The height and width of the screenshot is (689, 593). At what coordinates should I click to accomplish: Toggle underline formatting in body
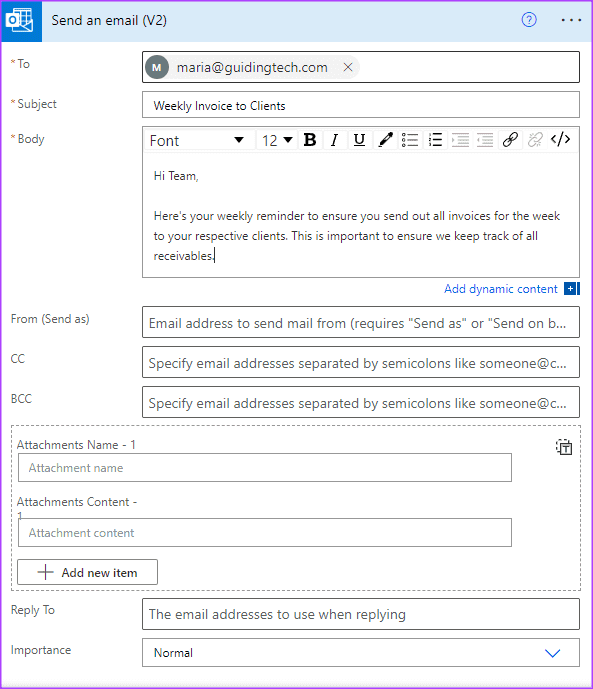click(359, 140)
